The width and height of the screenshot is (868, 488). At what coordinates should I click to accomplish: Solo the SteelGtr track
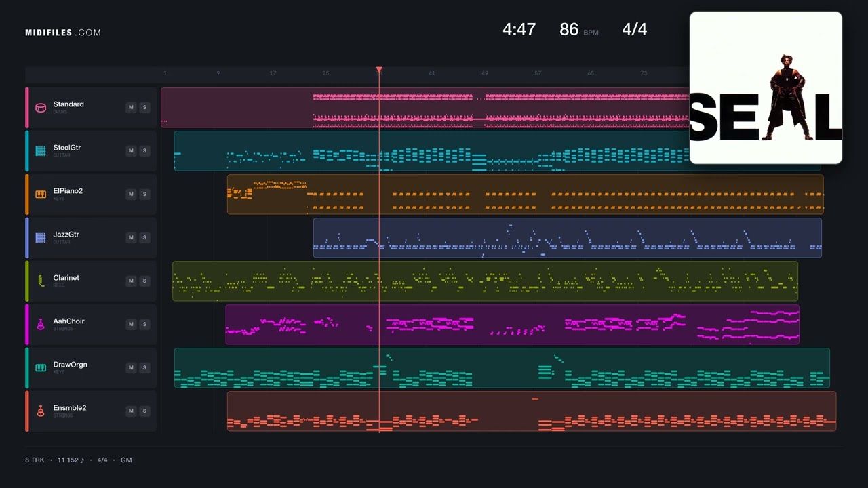144,150
